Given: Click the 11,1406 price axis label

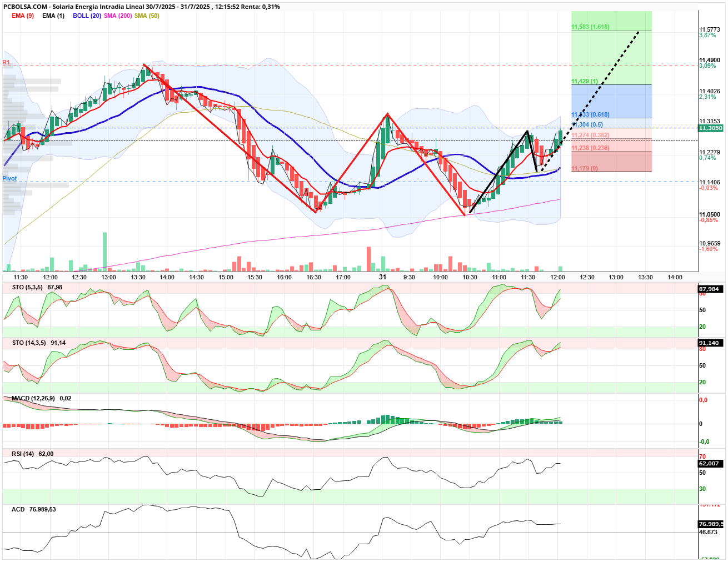Looking at the screenshot, I should (x=710, y=182).
